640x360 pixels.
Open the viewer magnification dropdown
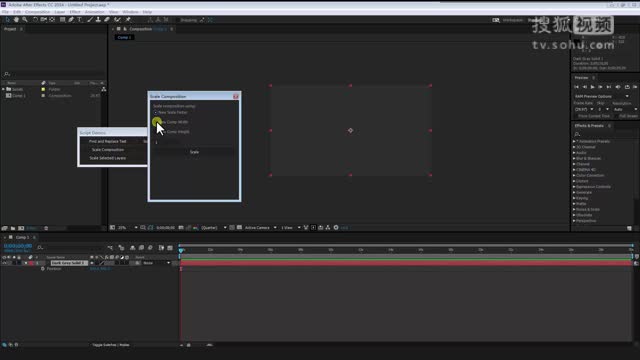click(127, 228)
